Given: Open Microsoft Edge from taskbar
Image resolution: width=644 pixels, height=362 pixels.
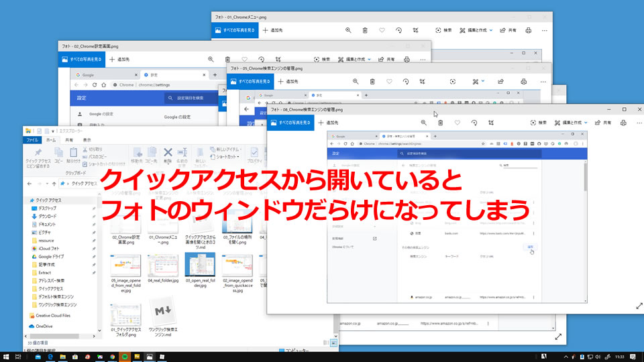Looking at the screenshot, I should (x=50, y=357).
